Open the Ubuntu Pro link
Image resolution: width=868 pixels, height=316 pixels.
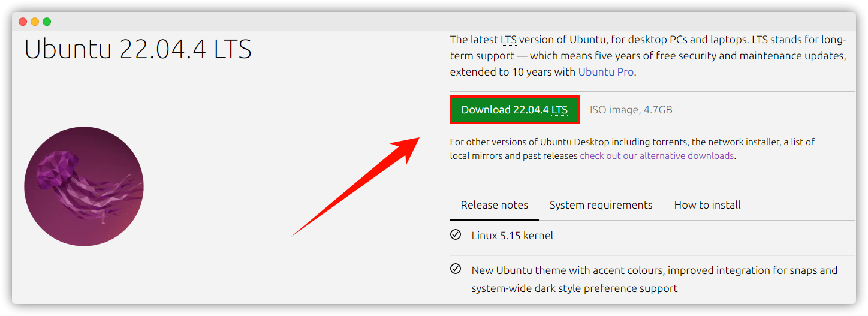[605, 72]
